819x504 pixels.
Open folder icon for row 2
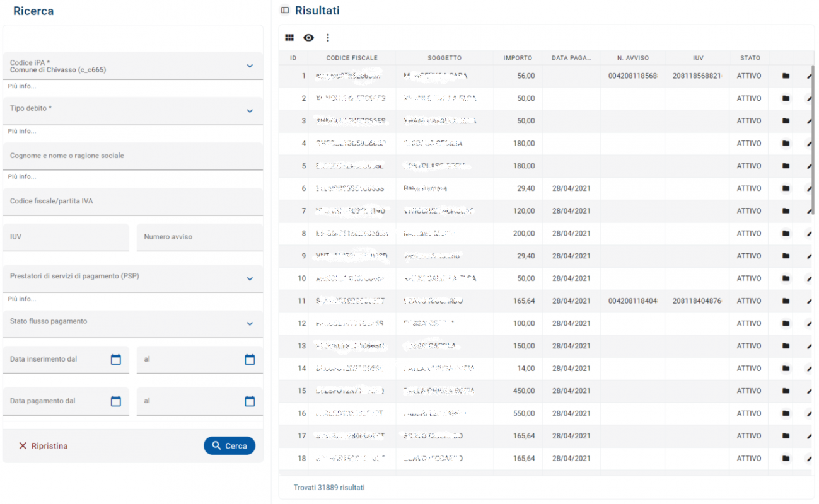point(786,98)
